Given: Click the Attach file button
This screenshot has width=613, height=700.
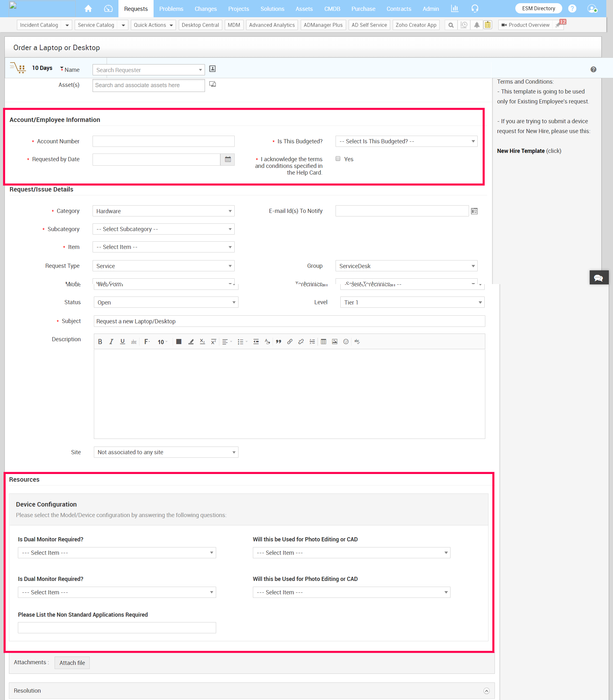Looking at the screenshot, I should pos(72,663).
